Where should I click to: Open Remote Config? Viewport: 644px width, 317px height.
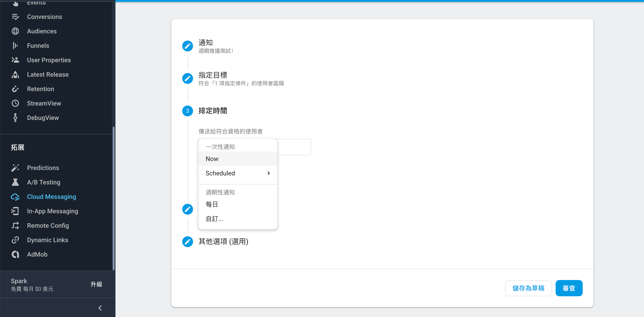48,225
